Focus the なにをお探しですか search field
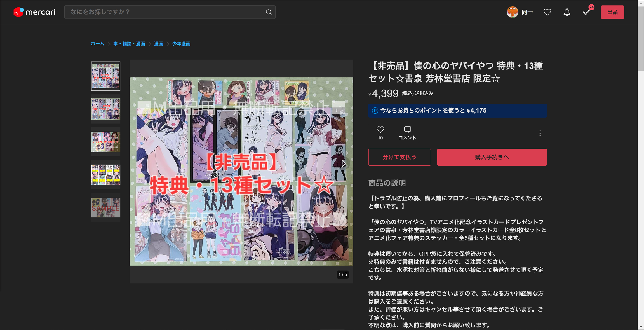Image resolution: width=644 pixels, height=330 pixels. pyautogui.click(x=165, y=12)
